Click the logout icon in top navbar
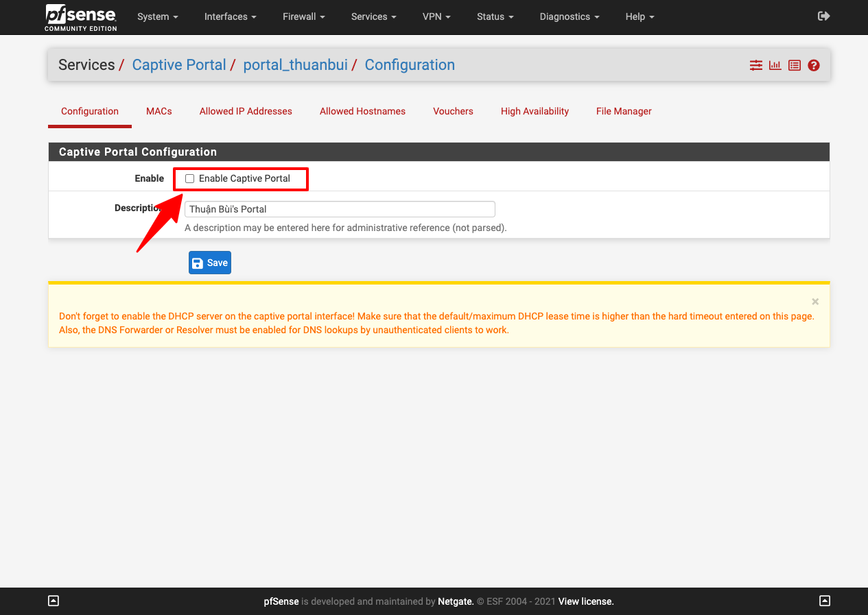868x615 pixels. [x=824, y=16]
